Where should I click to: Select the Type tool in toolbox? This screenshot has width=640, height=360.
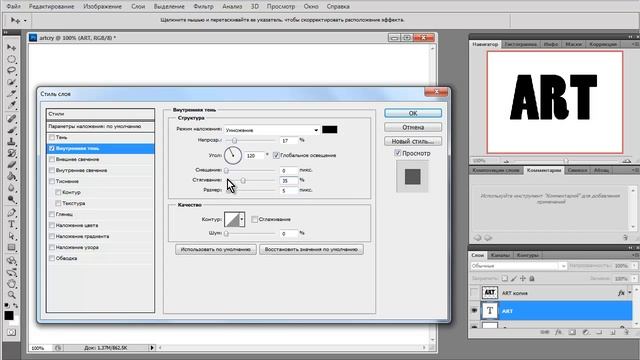[11, 224]
